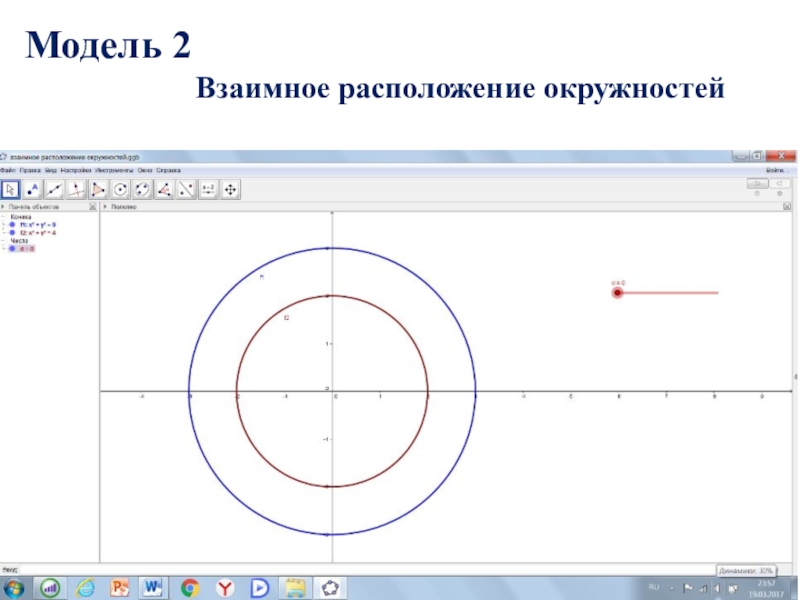Select the Ellipse conic tool

tap(142, 190)
